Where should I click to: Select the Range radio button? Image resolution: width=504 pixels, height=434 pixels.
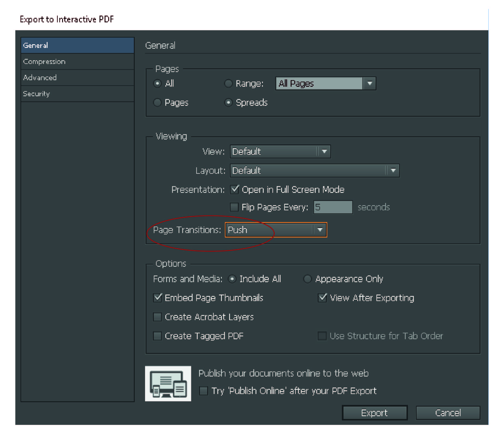point(228,84)
